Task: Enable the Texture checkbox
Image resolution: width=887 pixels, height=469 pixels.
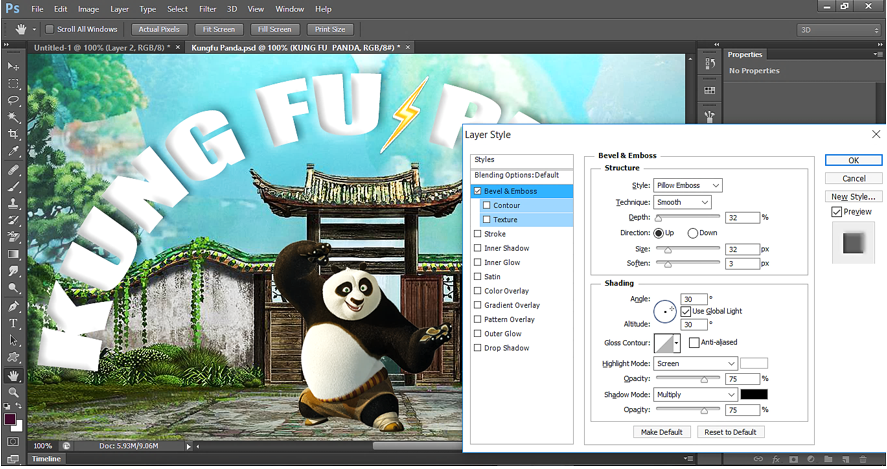Action: pyautogui.click(x=486, y=220)
